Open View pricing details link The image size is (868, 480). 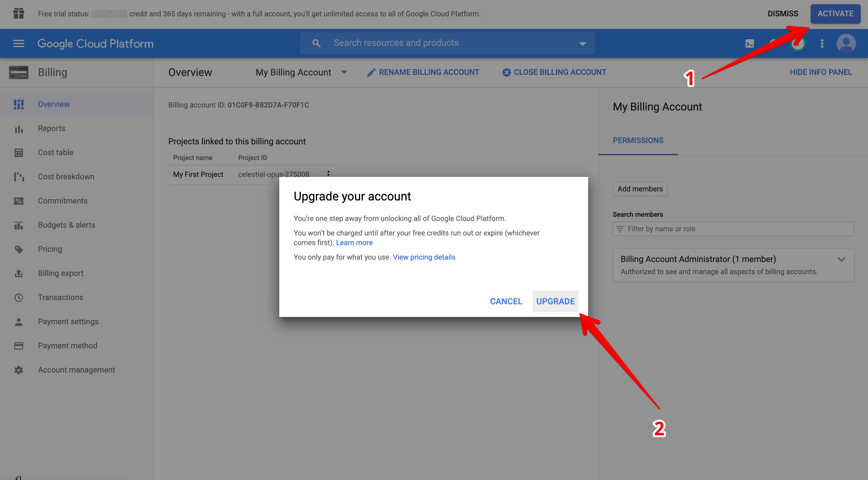[x=424, y=257]
